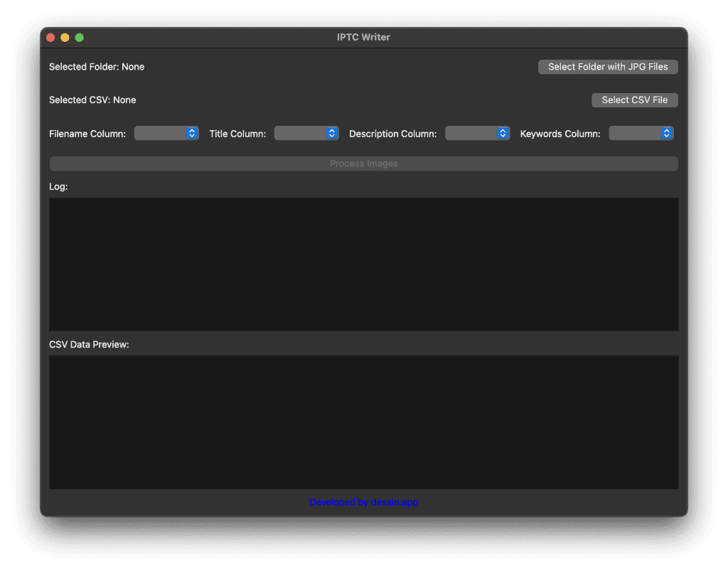Screen dimensions: 728x570
Task: Click the IPTC Writer title bar
Action: coord(363,37)
